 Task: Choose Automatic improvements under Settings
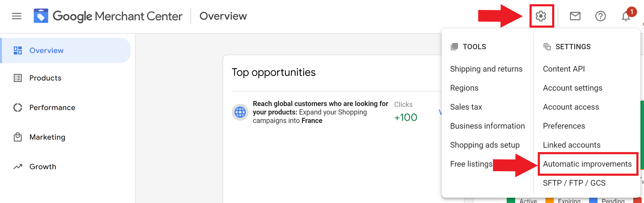point(587,164)
